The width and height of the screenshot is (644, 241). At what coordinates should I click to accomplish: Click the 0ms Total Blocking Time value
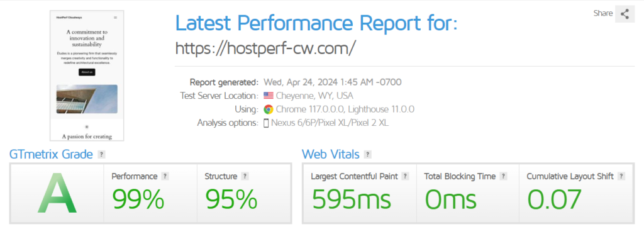450,199
